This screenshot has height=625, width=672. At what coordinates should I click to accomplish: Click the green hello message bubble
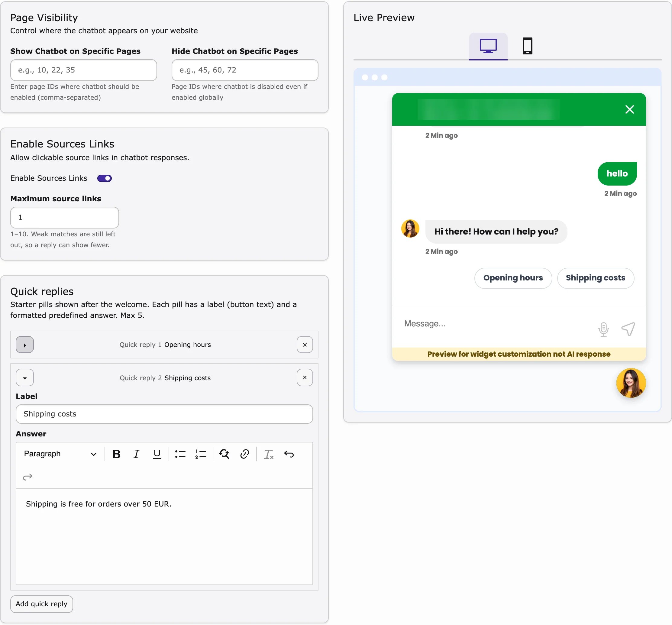point(617,174)
